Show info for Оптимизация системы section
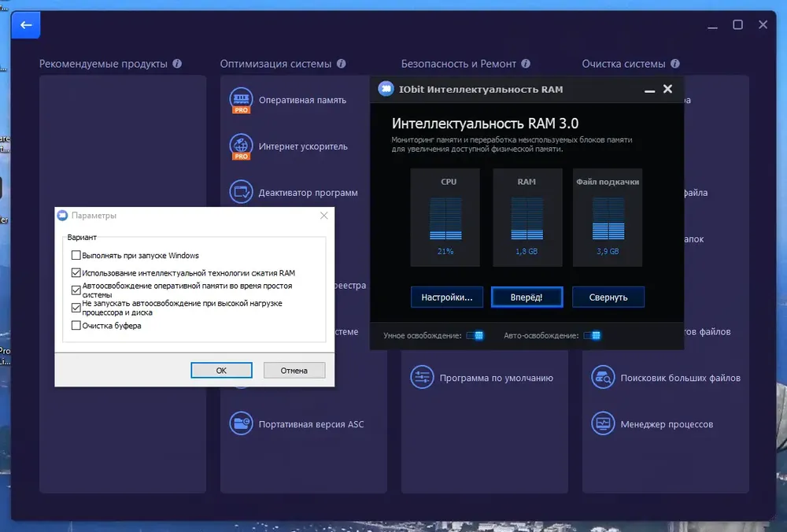The height and width of the screenshot is (532, 787). click(342, 64)
